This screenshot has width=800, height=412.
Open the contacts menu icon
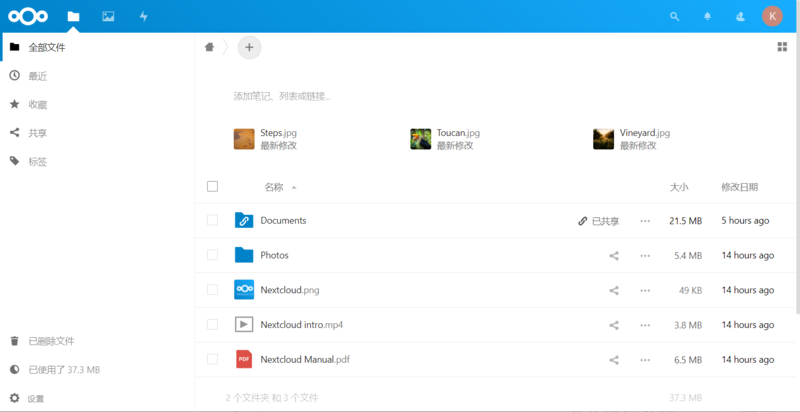click(740, 16)
